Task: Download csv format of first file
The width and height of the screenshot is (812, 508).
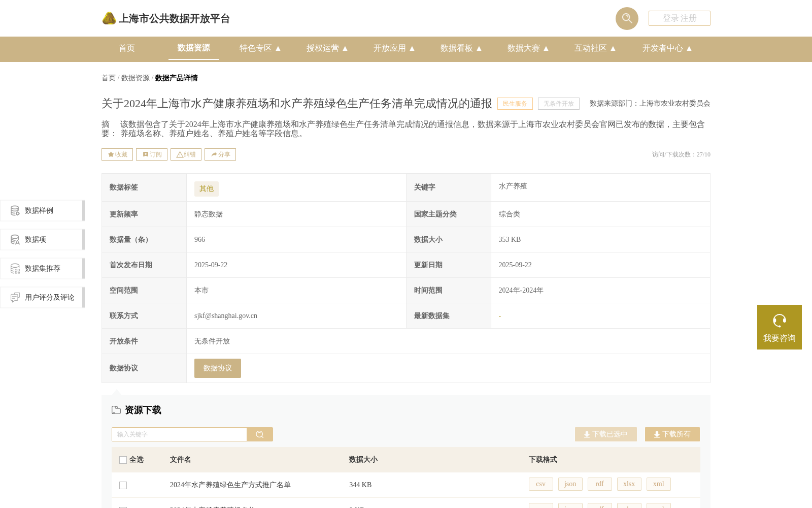Action: pyautogui.click(x=541, y=484)
